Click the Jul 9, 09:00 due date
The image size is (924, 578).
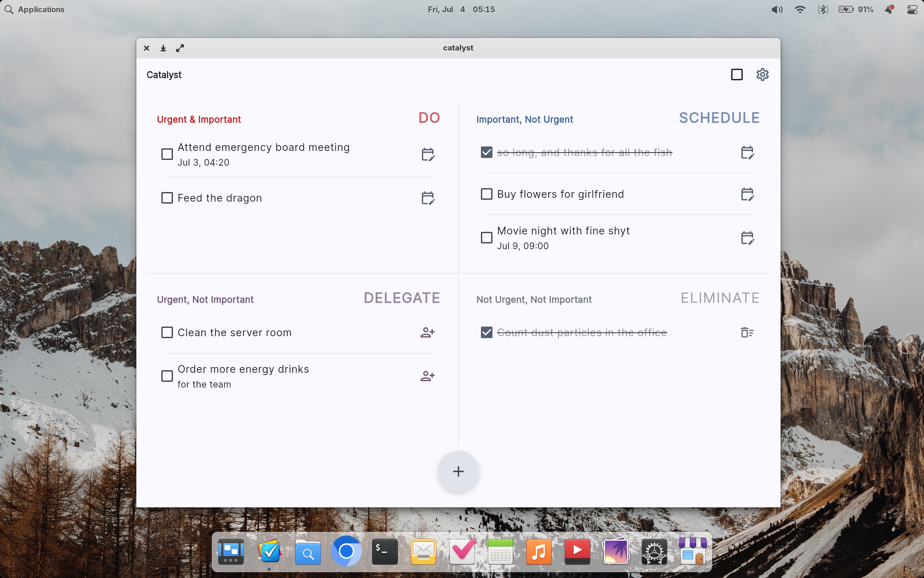[523, 246]
